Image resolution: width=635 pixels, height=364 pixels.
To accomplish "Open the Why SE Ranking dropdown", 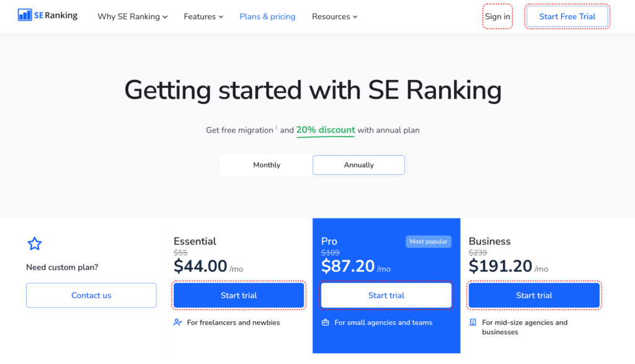I will tap(132, 16).
